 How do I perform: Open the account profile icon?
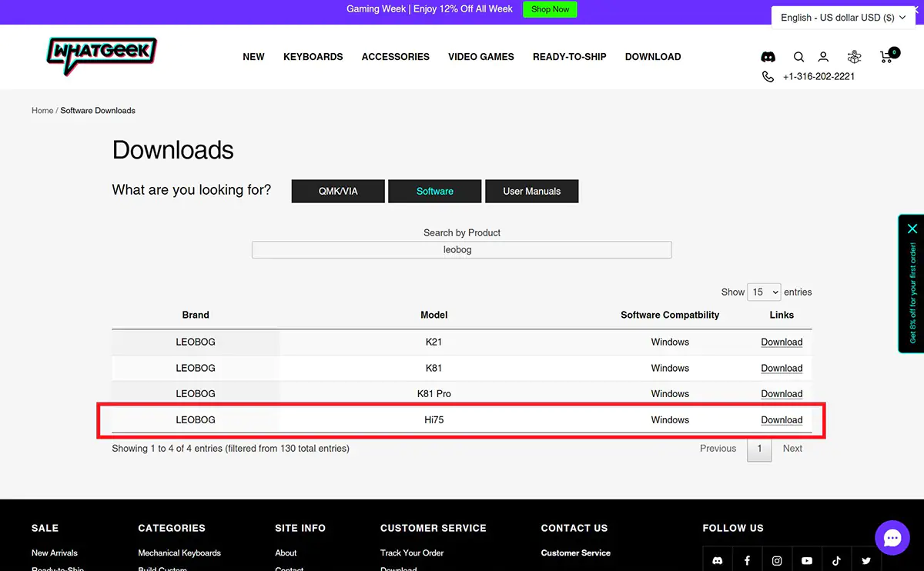(823, 57)
